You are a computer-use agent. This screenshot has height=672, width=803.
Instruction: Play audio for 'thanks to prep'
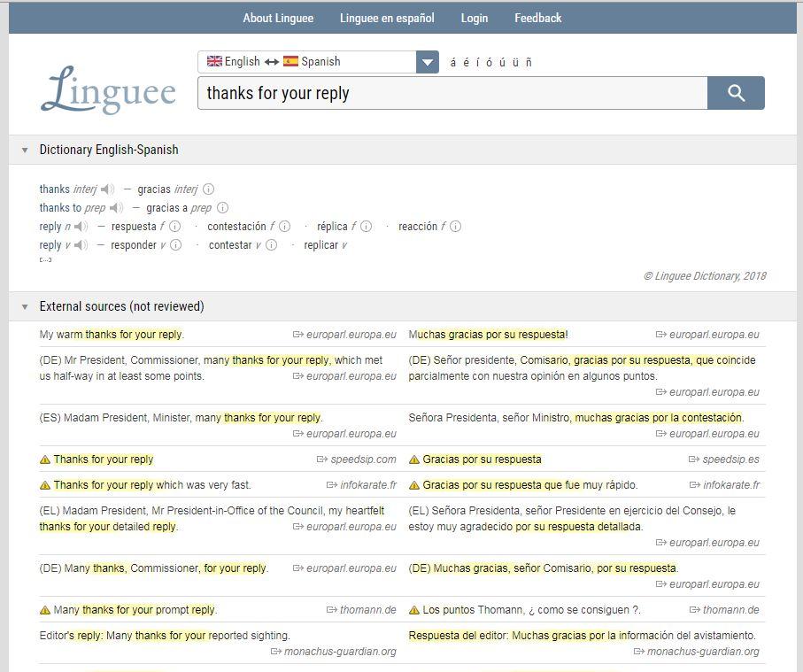click(116, 208)
